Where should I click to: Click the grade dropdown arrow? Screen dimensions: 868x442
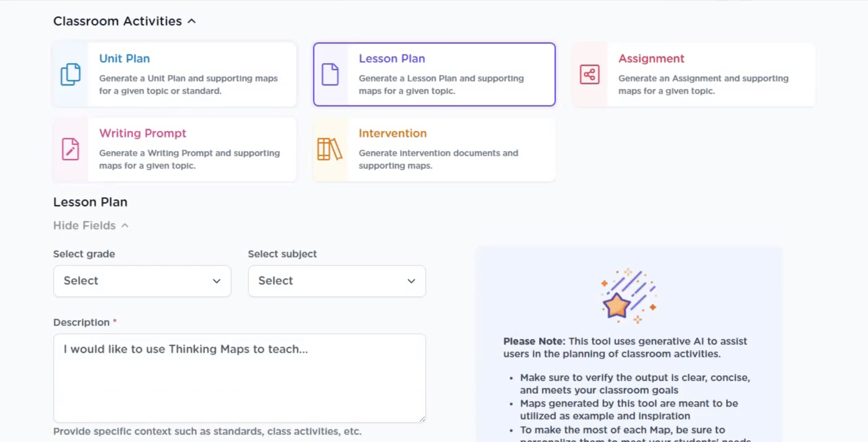coord(217,281)
